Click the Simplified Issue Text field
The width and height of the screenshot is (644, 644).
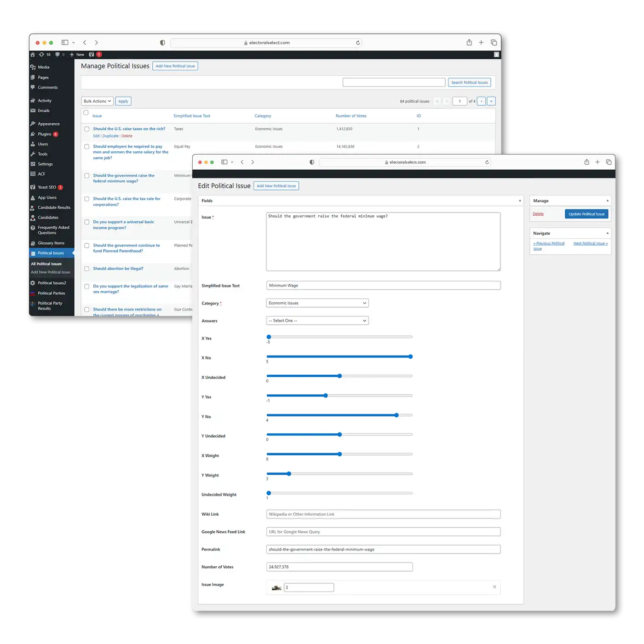click(383, 286)
